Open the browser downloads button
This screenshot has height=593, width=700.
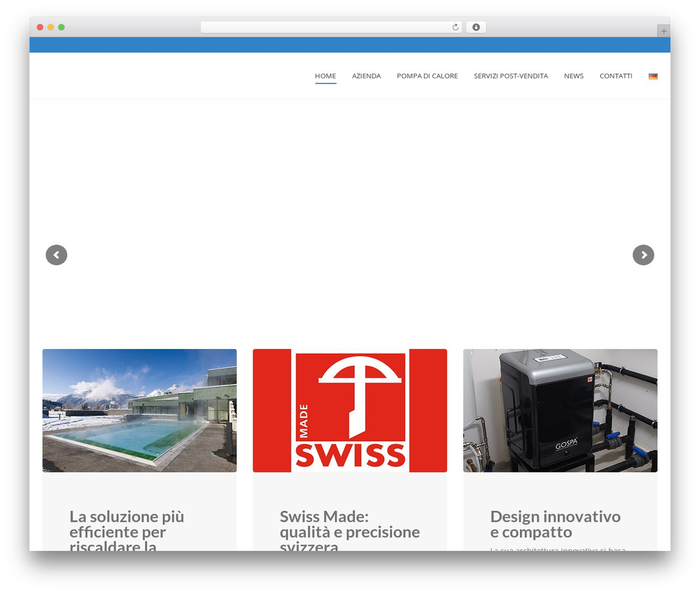[476, 27]
